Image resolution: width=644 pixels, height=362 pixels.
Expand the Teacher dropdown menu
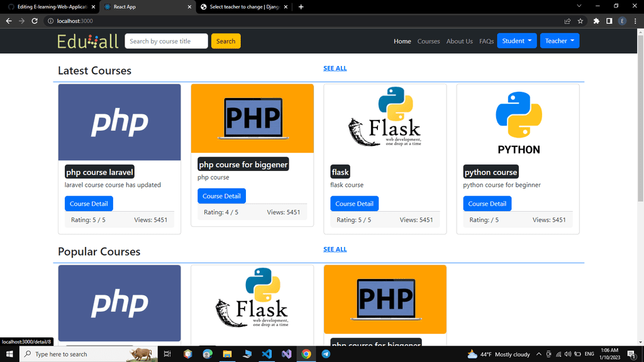click(x=559, y=41)
